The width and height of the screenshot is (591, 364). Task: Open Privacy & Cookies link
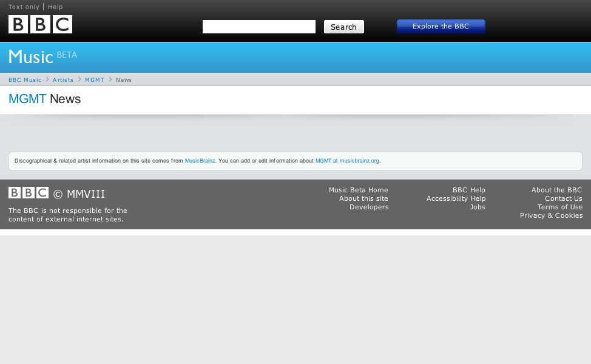click(551, 215)
